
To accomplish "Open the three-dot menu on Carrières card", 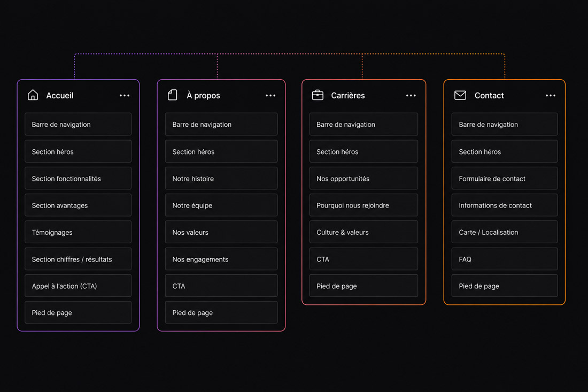I will click(411, 96).
